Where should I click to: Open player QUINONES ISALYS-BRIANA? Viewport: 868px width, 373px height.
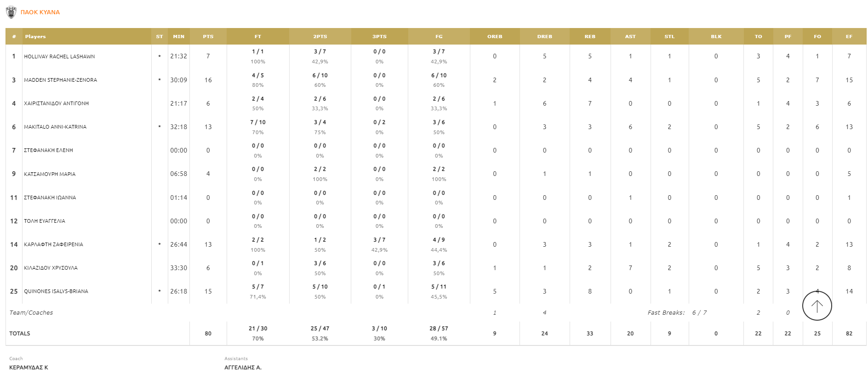[56, 291]
